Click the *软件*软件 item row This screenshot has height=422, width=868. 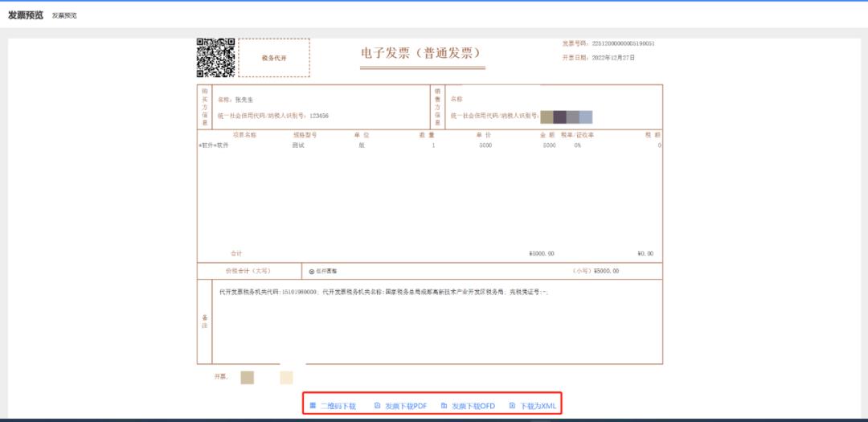coord(214,145)
